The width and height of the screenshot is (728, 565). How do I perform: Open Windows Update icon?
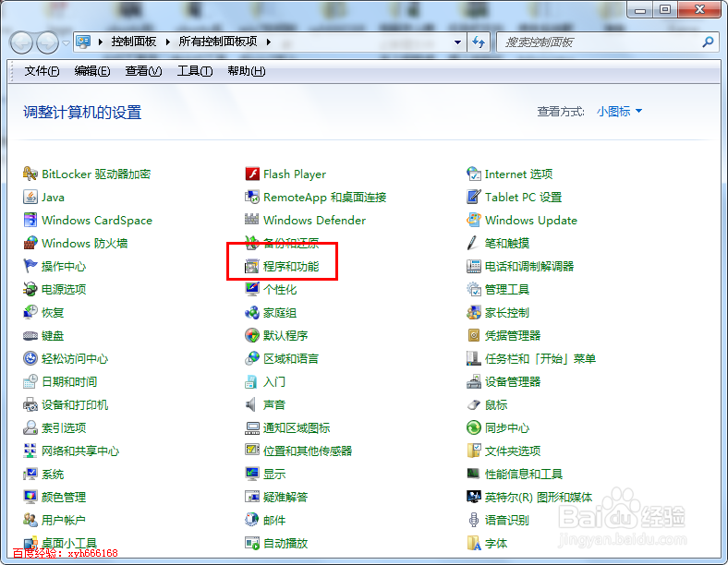pyautogui.click(x=474, y=220)
